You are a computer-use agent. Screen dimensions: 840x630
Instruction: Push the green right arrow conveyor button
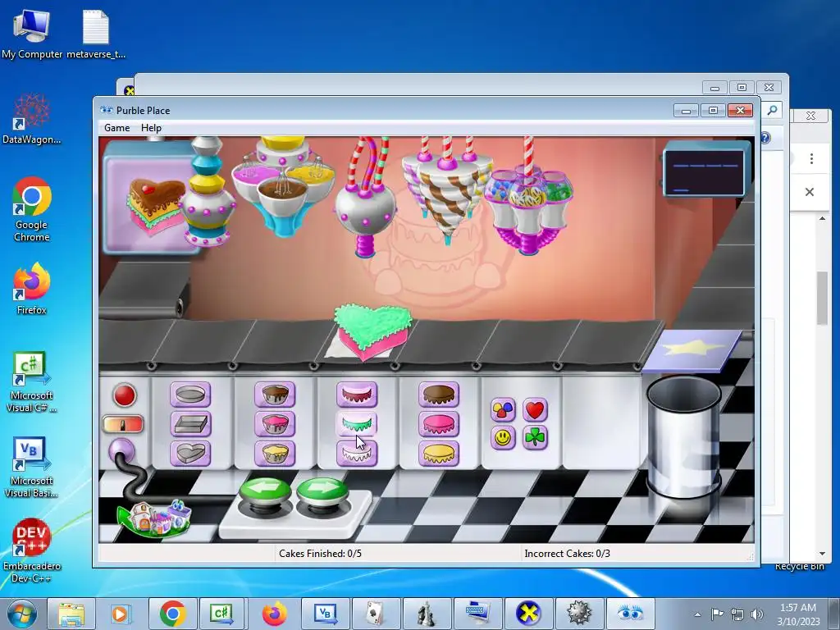tap(322, 492)
